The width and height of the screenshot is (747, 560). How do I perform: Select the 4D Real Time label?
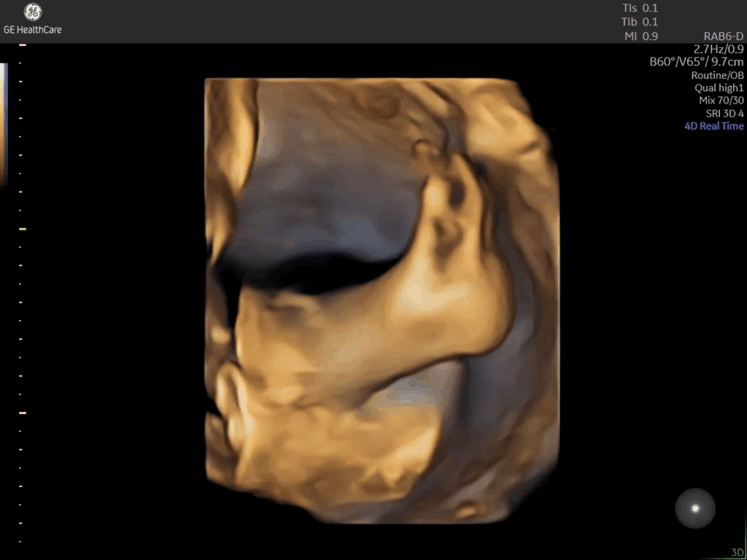(x=713, y=126)
